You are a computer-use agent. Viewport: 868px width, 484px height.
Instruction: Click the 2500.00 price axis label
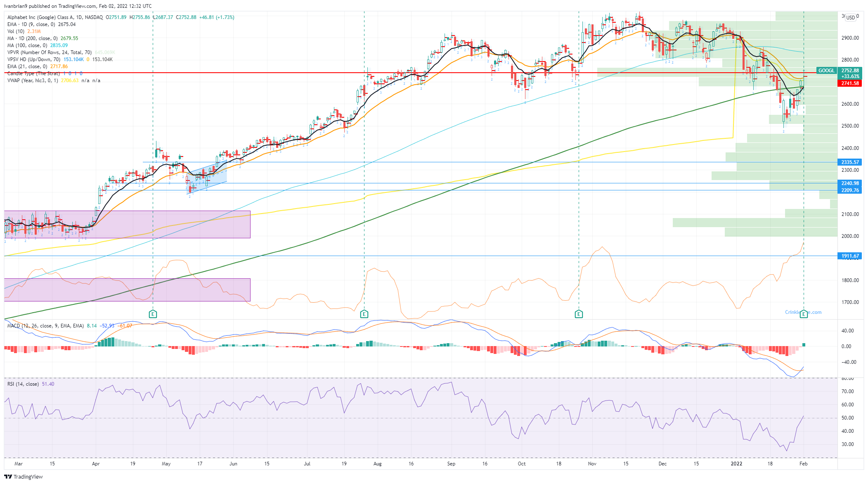pos(850,126)
